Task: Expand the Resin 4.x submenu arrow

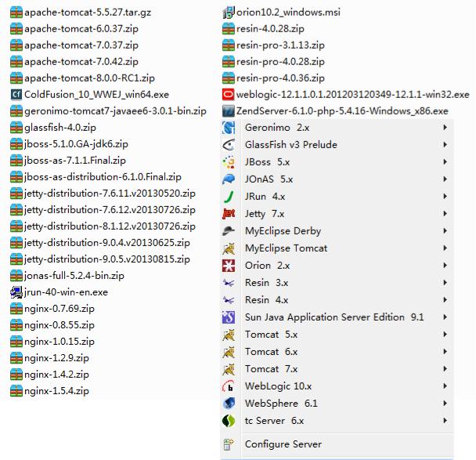Action: pyautogui.click(x=445, y=300)
